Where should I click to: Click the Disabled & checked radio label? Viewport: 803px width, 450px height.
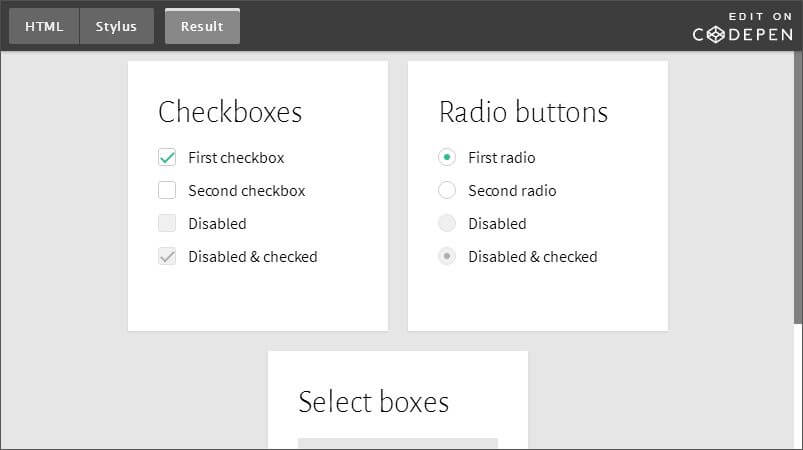click(532, 256)
